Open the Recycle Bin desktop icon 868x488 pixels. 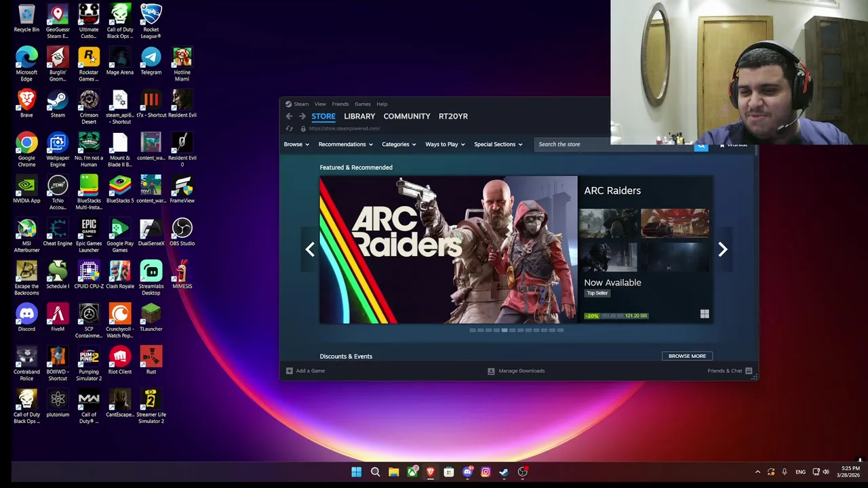tap(26, 18)
